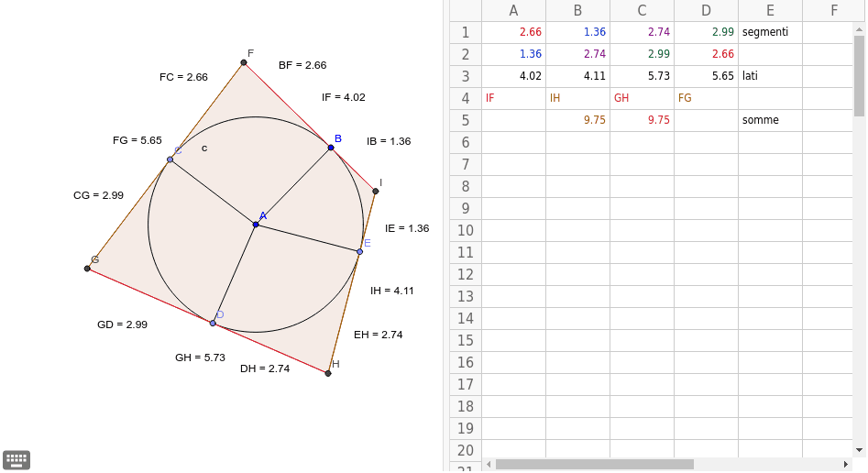The width and height of the screenshot is (868, 473).
Task: Select column B header
Action: click(x=578, y=10)
